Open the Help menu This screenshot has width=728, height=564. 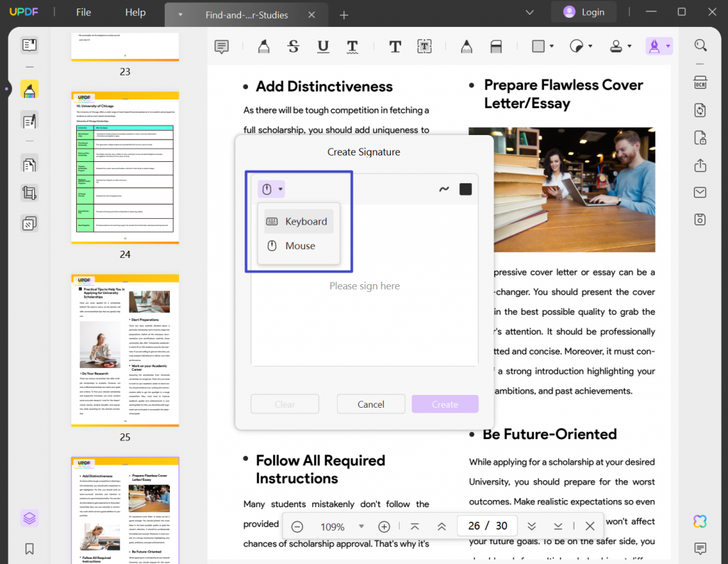pos(135,12)
